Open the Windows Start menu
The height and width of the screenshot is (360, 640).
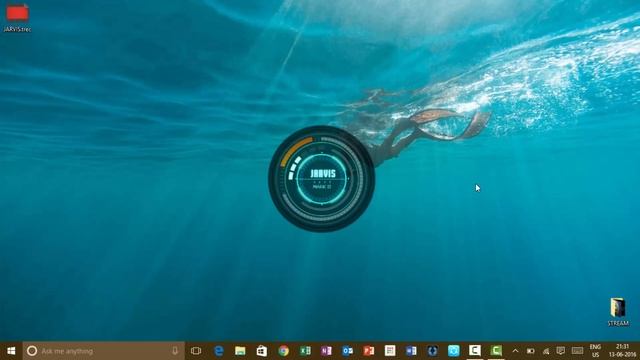point(11,351)
